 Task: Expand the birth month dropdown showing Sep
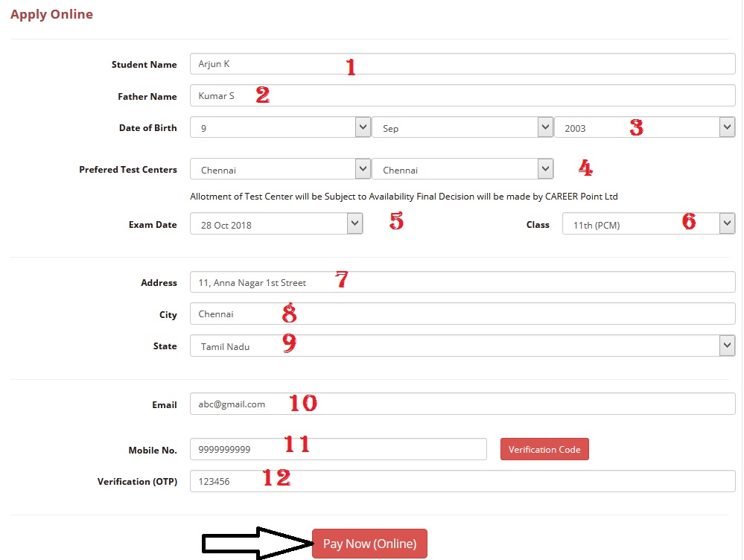click(462, 128)
